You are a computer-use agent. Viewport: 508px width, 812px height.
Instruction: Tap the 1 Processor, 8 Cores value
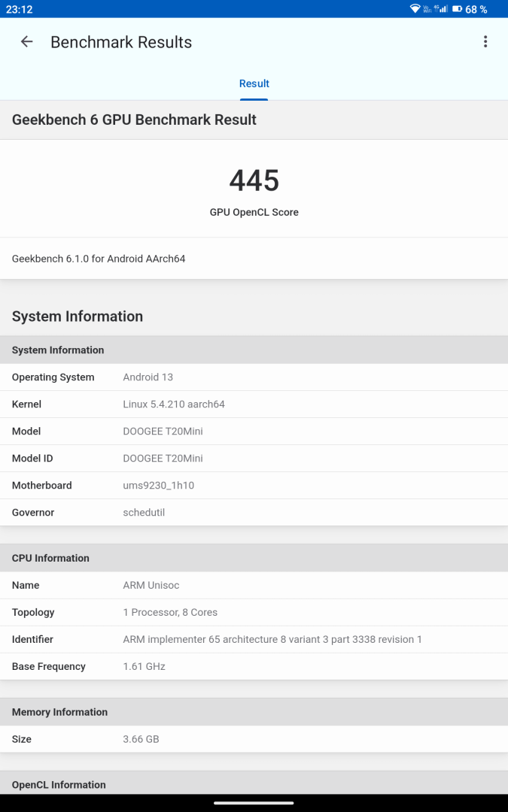click(x=170, y=612)
